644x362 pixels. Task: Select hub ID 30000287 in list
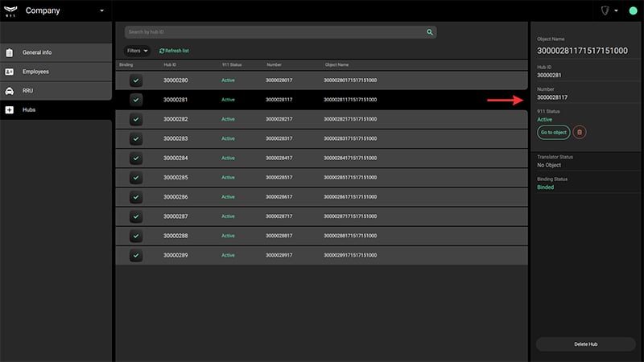click(175, 216)
